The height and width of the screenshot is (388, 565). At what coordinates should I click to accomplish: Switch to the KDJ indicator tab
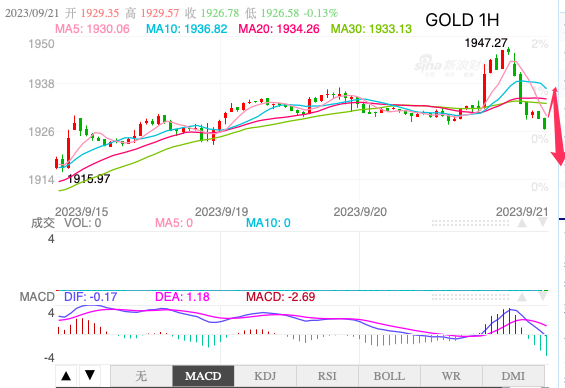pyautogui.click(x=265, y=376)
